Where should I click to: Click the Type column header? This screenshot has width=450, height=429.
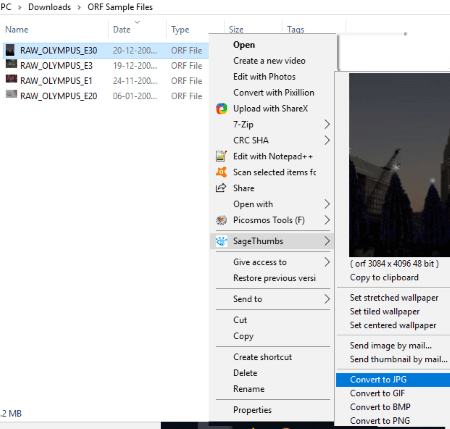180,30
